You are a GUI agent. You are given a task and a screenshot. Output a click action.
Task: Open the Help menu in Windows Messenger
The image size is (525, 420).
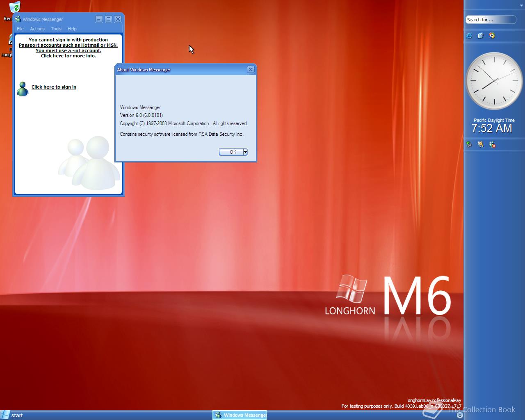[x=72, y=29]
